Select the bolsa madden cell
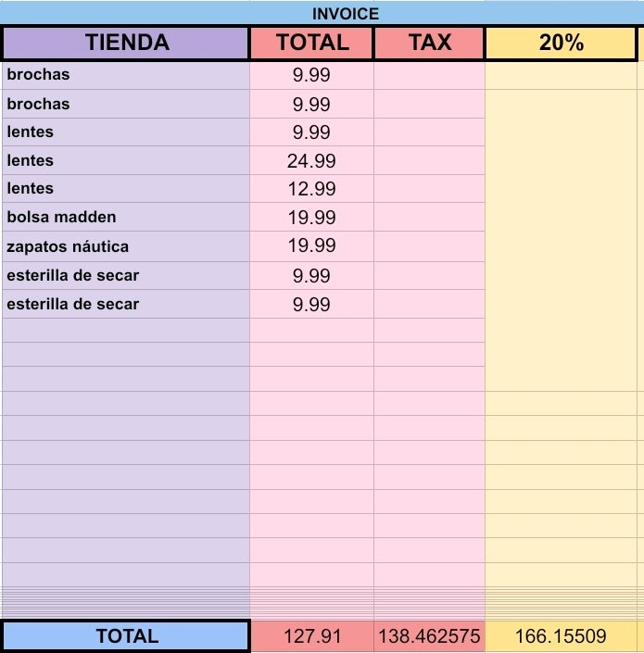 [126, 217]
